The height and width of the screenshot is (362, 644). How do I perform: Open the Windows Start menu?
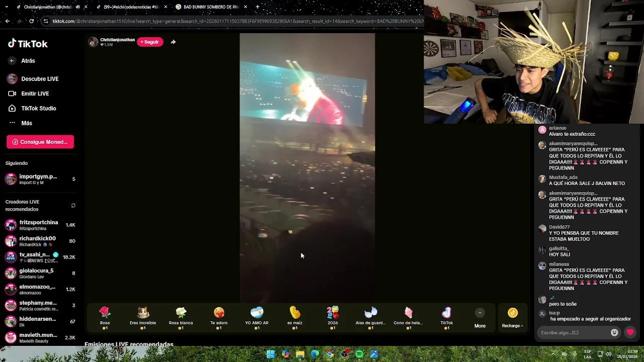tap(271, 354)
